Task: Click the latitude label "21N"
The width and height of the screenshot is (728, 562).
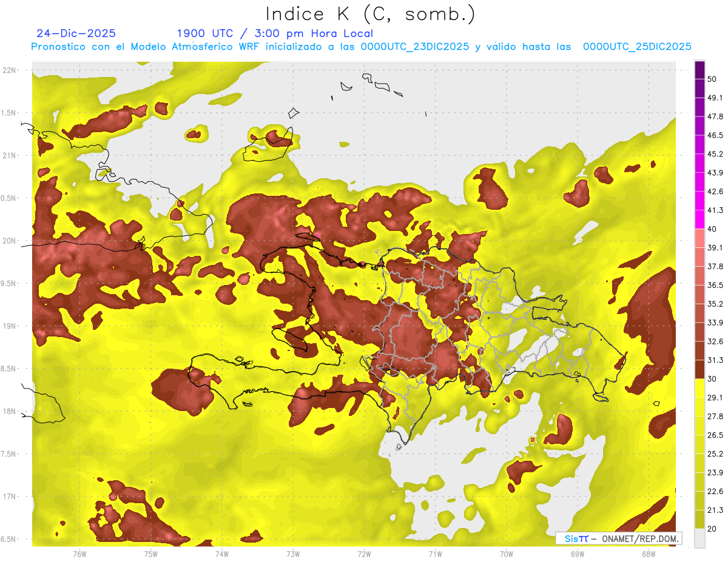Action: click(x=9, y=156)
